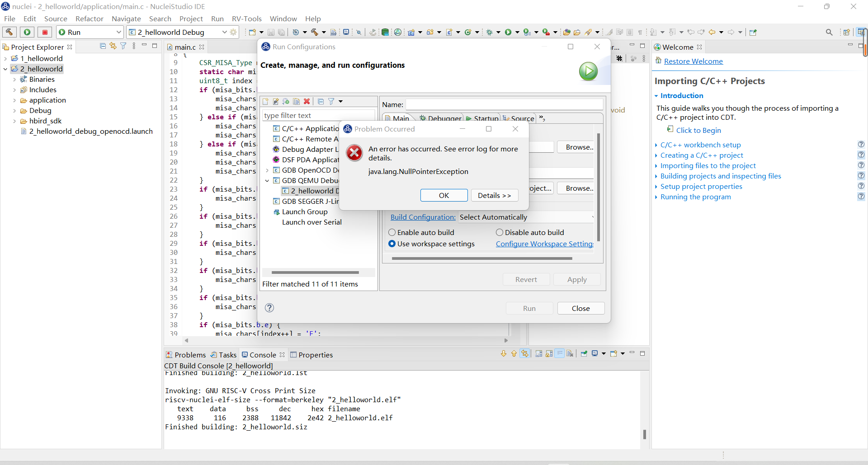Click the debug bug icon in main toolbar

coord(489,32)
